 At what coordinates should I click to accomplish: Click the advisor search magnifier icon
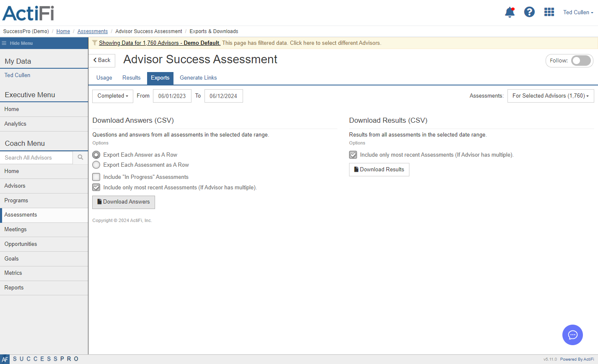point(80,157)
